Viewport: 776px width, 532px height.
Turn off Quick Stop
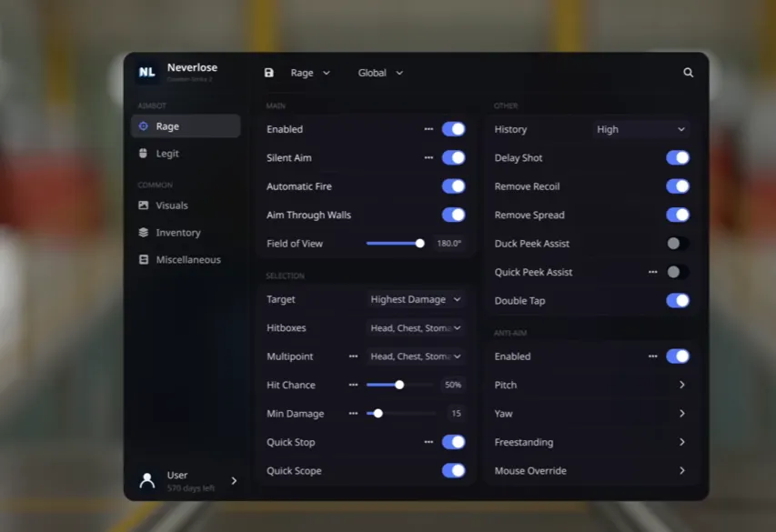pos(453,442)
